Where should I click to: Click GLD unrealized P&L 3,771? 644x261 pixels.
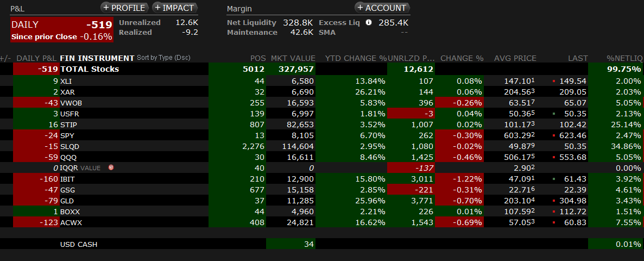(x=422, y=201)
